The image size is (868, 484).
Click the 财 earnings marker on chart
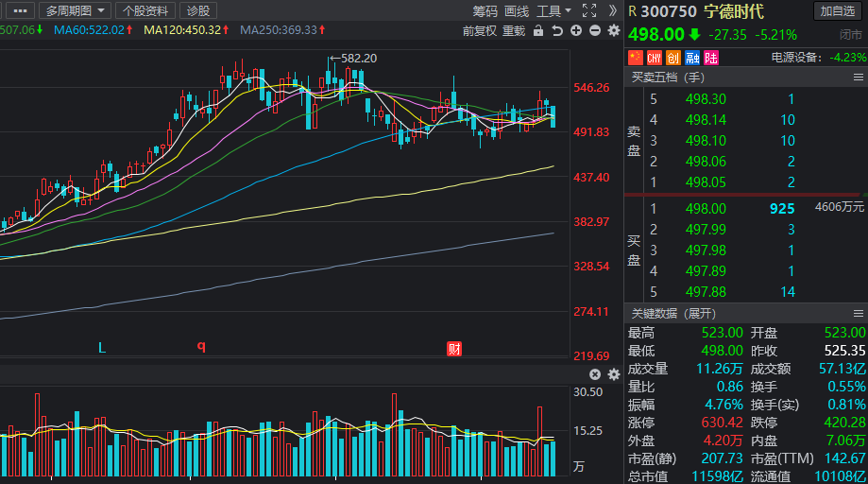454,348
